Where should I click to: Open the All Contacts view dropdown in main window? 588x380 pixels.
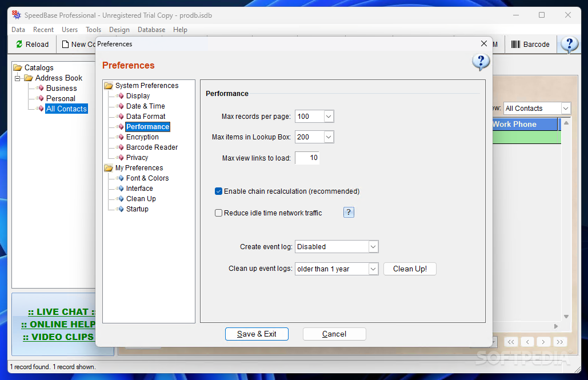[566, 109]
